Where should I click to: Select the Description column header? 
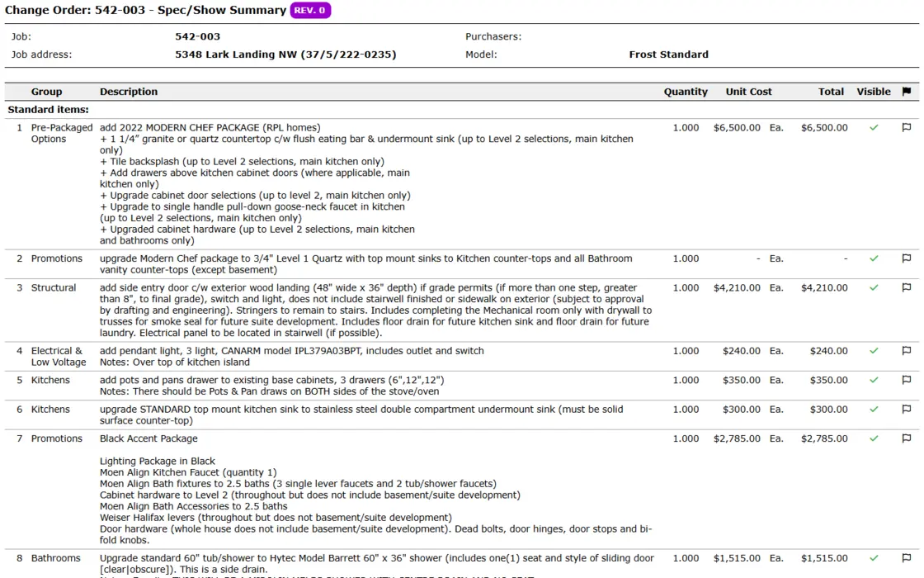129,92
